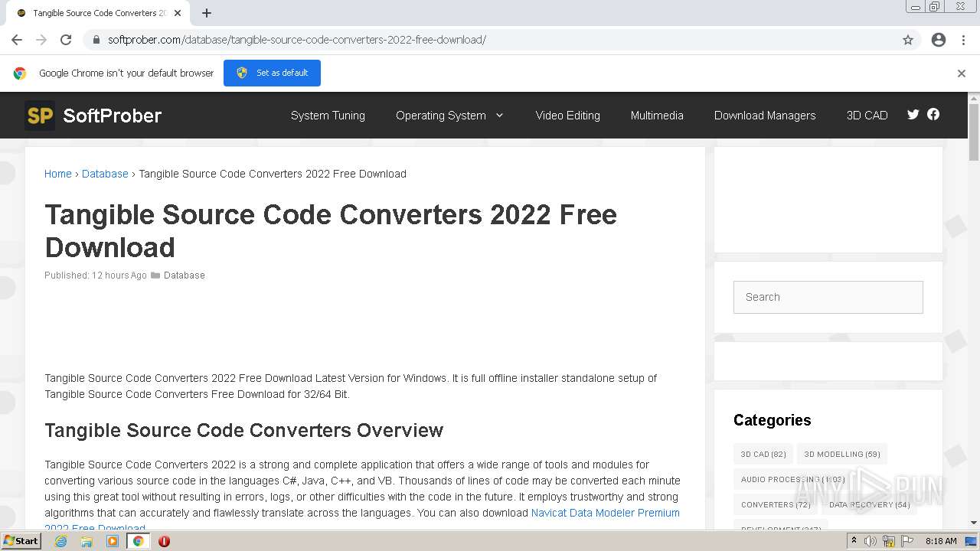
Task: Click the network tray icon
Action: pos(889,541)
